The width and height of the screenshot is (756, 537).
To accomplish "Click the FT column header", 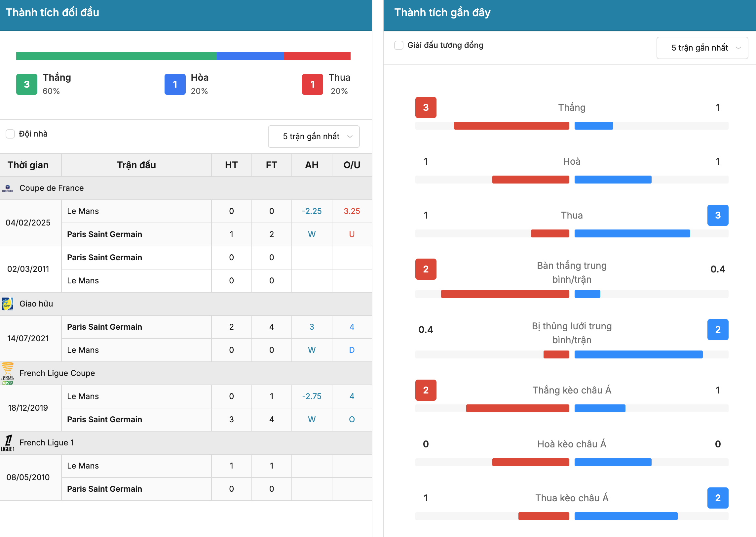I will tap(272, 165).
